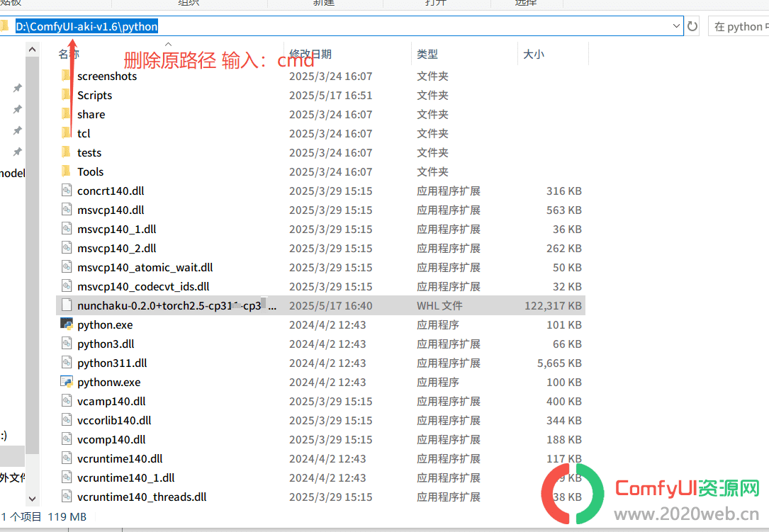Click the 122,317 KB size value

pos(554,305)
